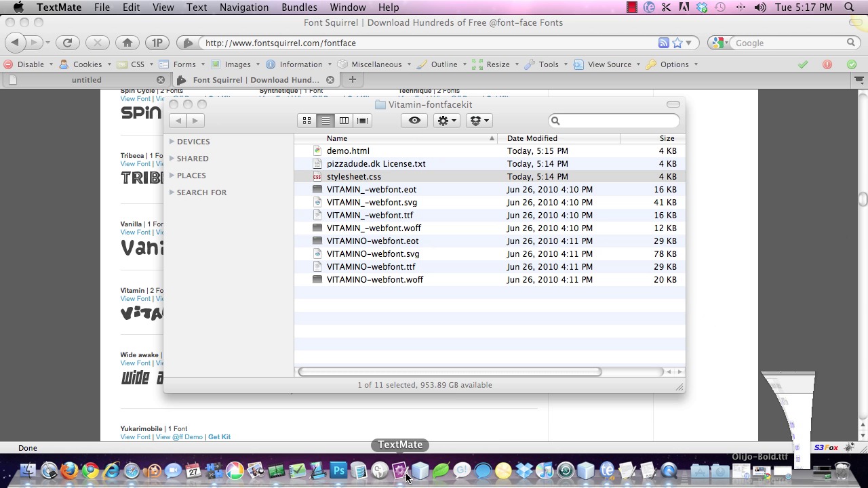Switch Finder window to list view

pyautogui.click(x=325, y=121)
